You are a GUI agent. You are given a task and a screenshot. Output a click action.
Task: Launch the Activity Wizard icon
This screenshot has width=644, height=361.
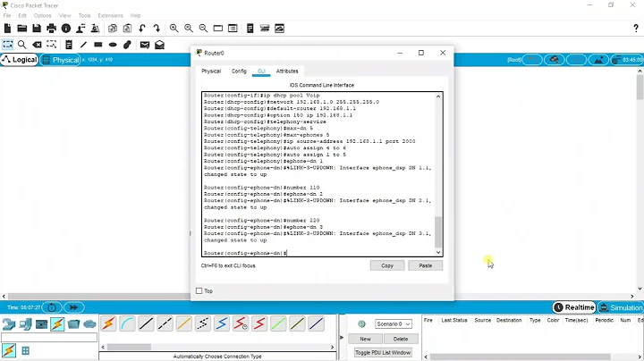pyautogui.click(x=80, y=29)
